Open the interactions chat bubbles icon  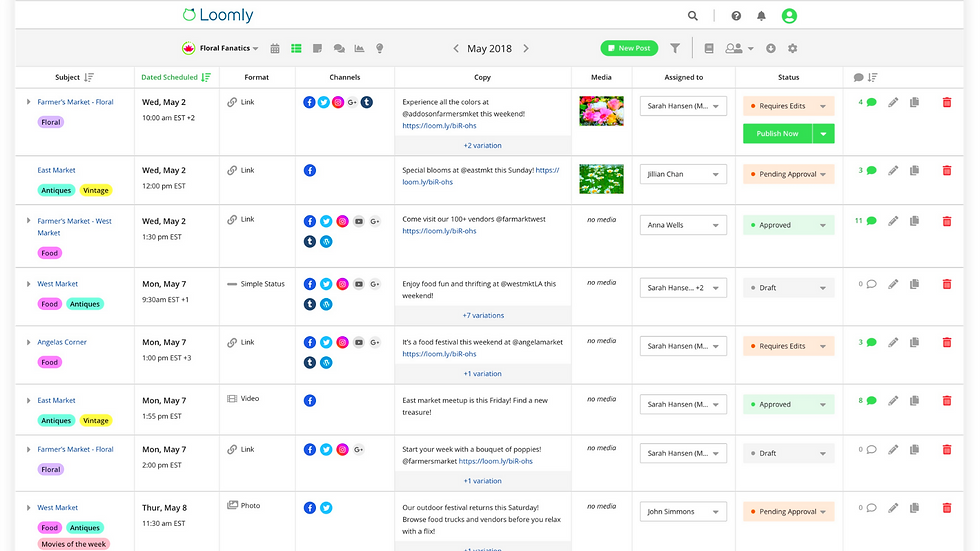(339, 48)
